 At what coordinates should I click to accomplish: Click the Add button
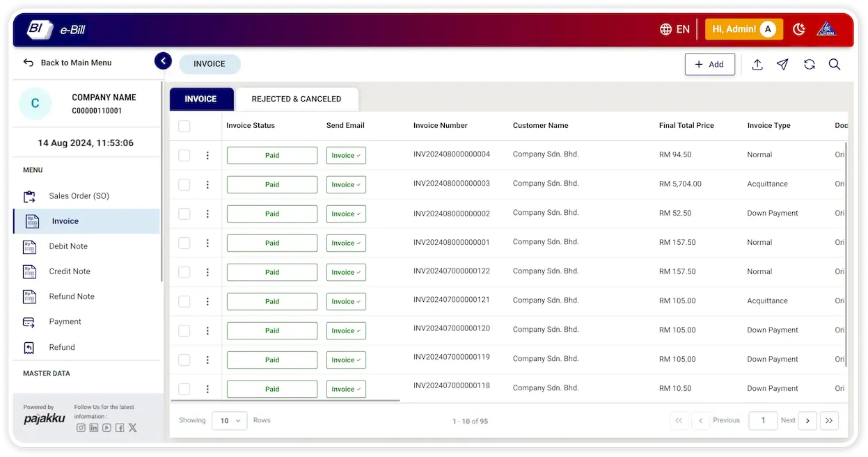709,64
